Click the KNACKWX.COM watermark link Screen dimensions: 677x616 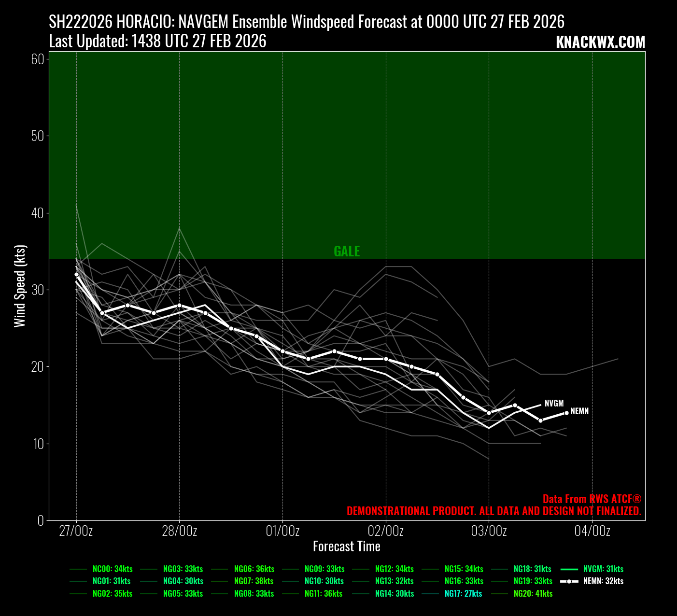point(600,42)
